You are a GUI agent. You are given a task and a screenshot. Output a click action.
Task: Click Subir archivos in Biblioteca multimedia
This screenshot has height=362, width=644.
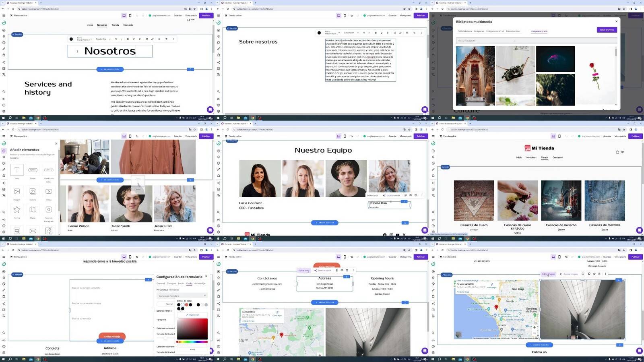607,30
